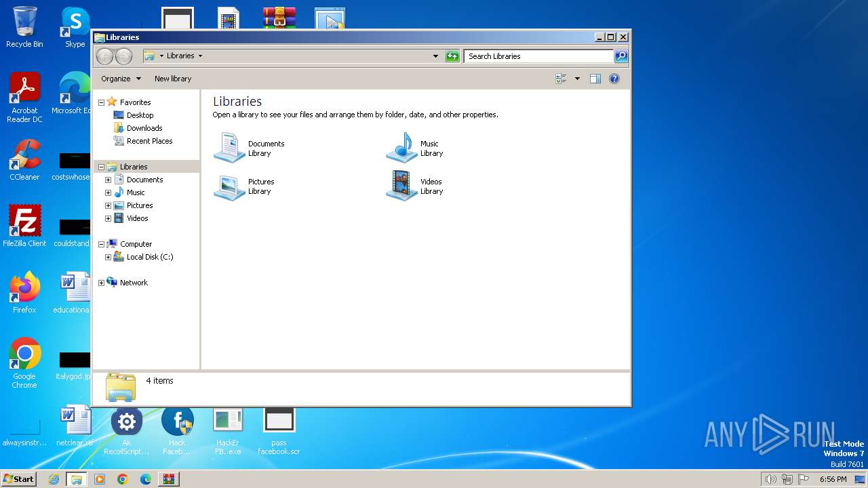The width and height of the screenshot is (868, 488).
Task: Open the view options dropdown arrow
Action: (577, 79)
